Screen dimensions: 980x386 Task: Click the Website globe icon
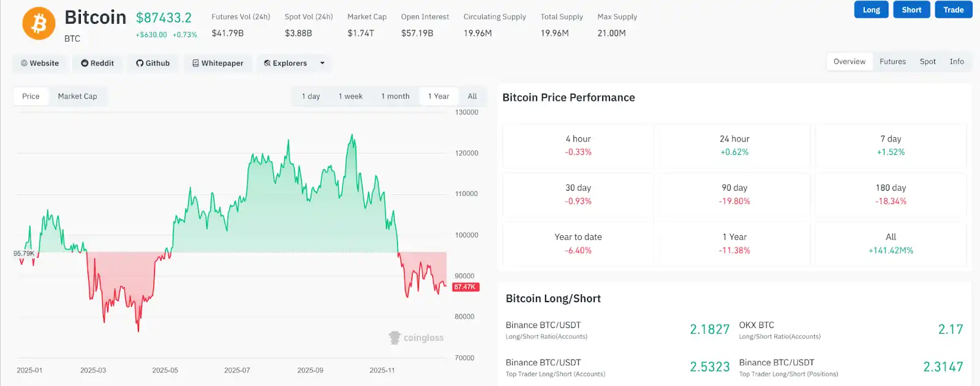[23, 63]
